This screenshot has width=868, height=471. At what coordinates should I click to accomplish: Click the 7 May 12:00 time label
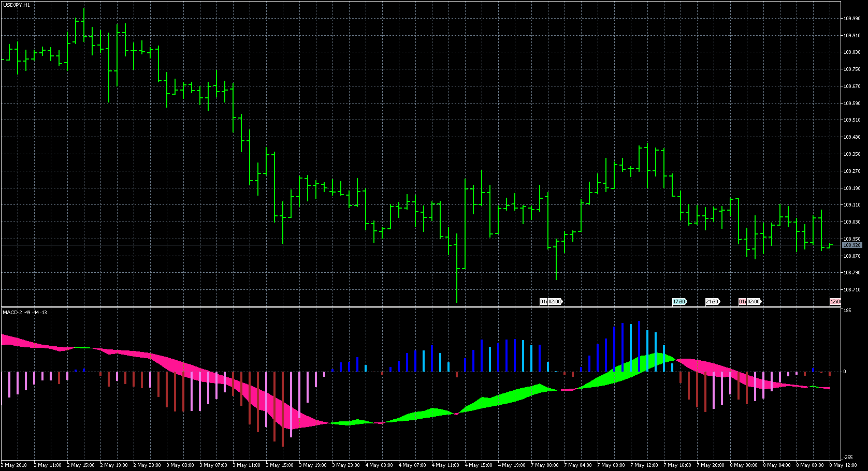coord(644,465)
